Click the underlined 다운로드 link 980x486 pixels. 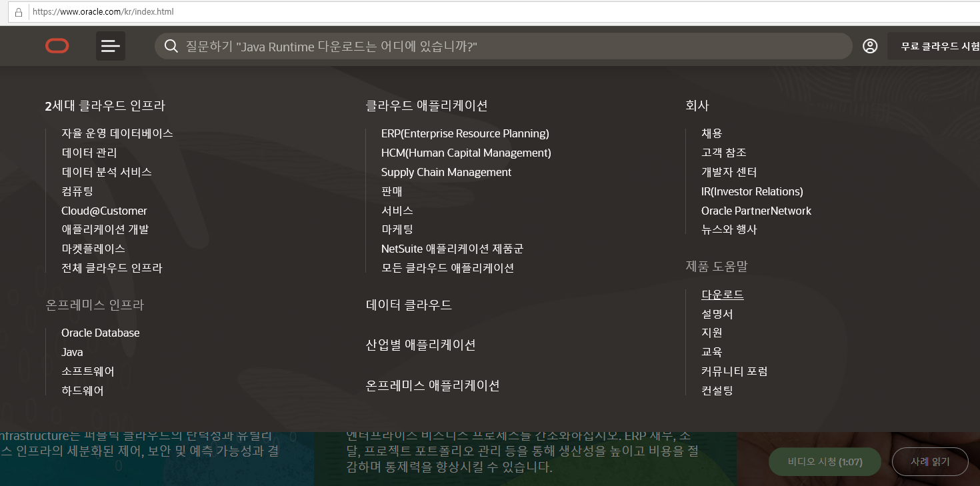723,294
